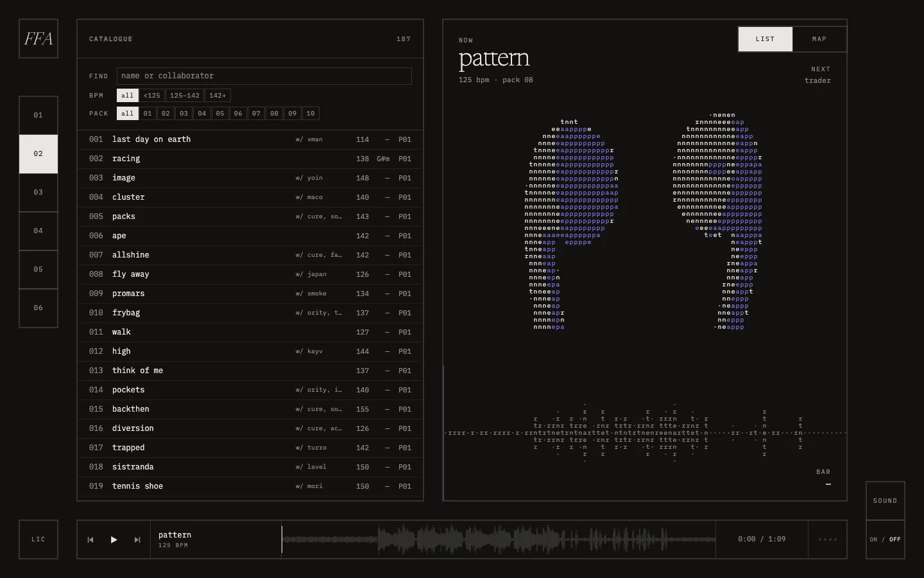
Task: Select track 'racing'
Action: [250, 159]
